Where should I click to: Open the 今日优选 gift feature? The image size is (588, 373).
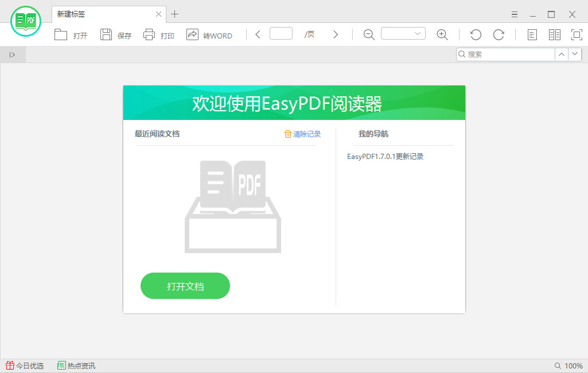26,366
